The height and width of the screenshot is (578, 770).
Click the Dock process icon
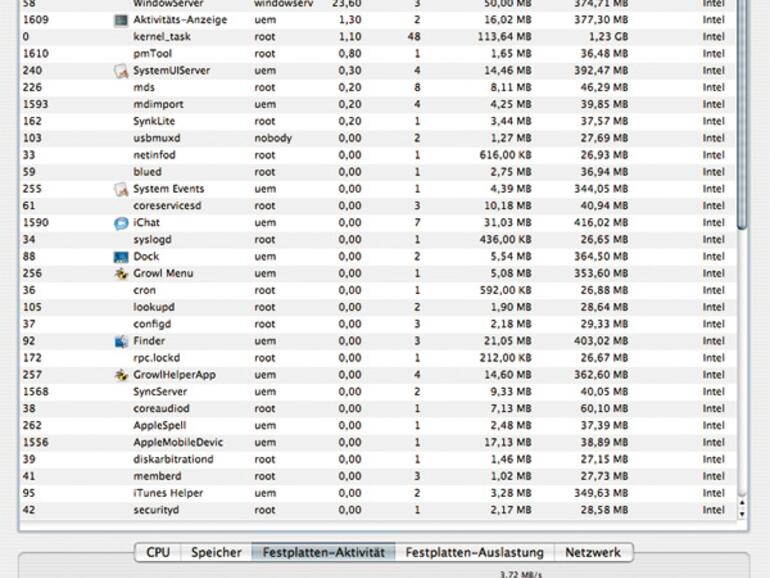click(121, 257)
